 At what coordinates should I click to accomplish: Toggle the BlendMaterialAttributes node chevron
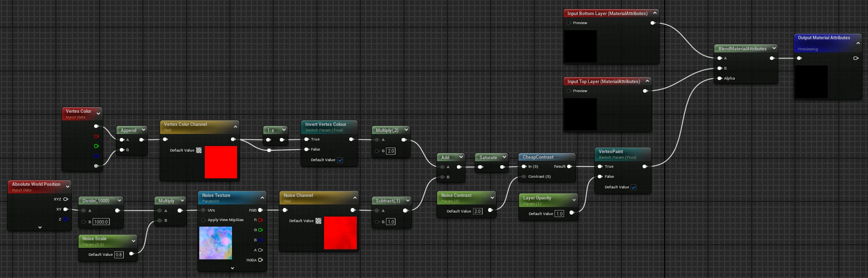click(773, 48)
